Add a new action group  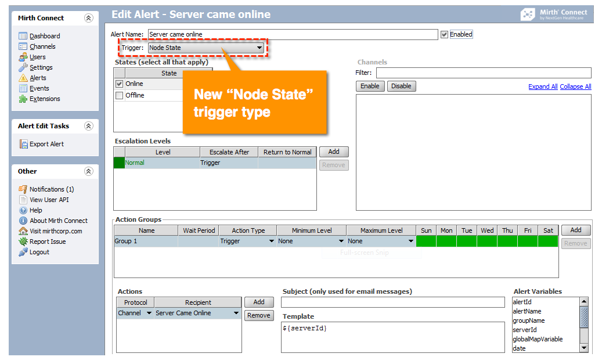pos(575,230)
